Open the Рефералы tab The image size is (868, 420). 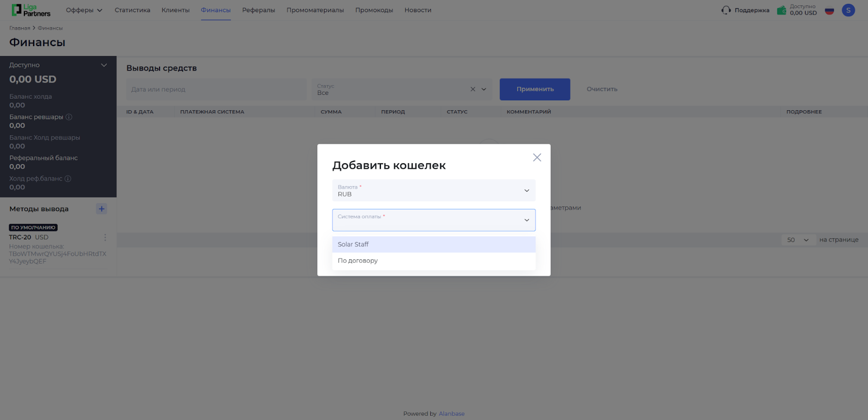point(259,10)
